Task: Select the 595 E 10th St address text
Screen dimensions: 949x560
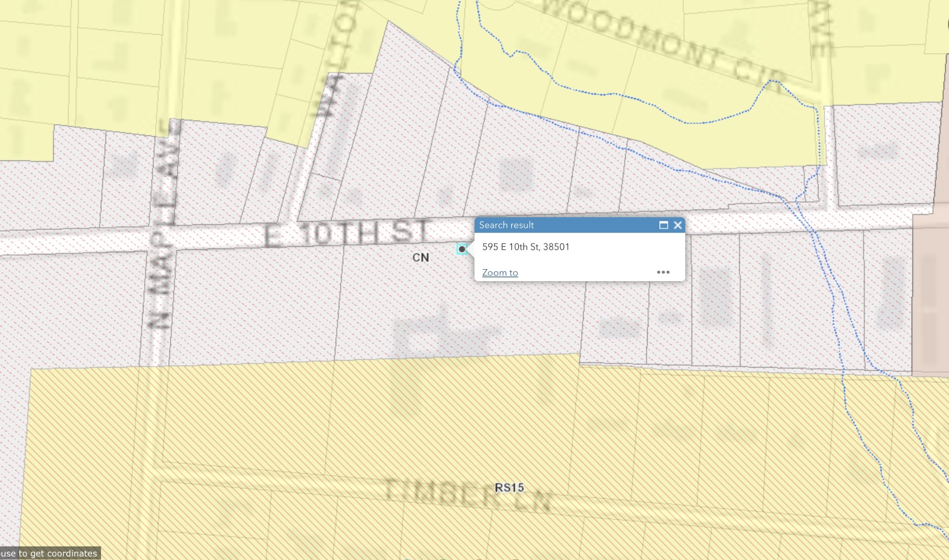Action: click(525, 247)
